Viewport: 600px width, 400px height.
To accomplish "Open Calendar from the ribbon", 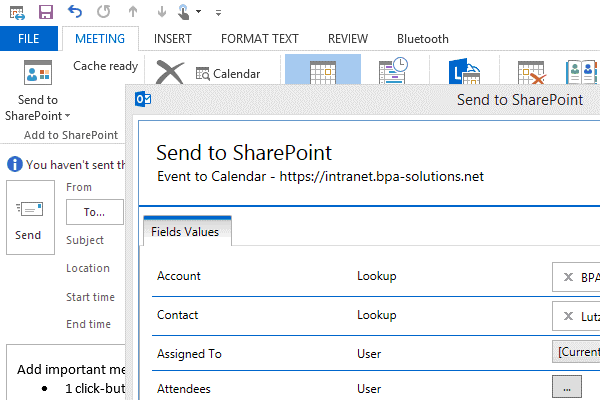I will (228, 73).
